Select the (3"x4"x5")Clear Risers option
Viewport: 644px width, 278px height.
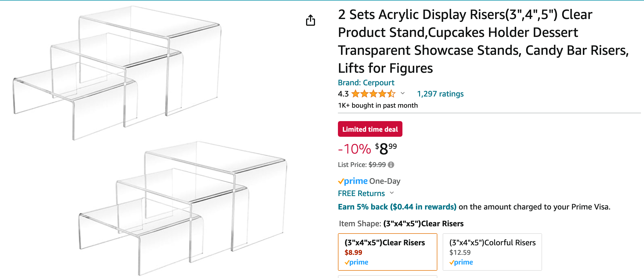point(387,252)
